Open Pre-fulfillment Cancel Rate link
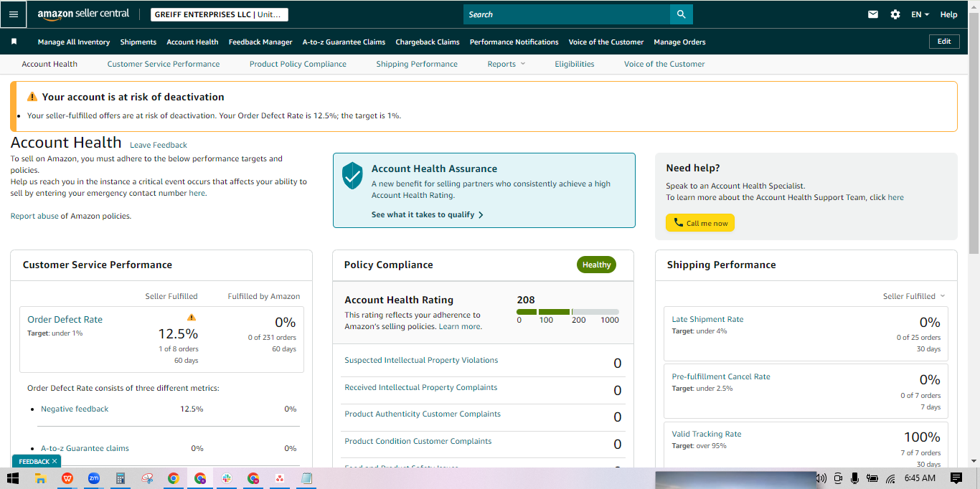Screen dimensions: 980x489 pos(721,376)
